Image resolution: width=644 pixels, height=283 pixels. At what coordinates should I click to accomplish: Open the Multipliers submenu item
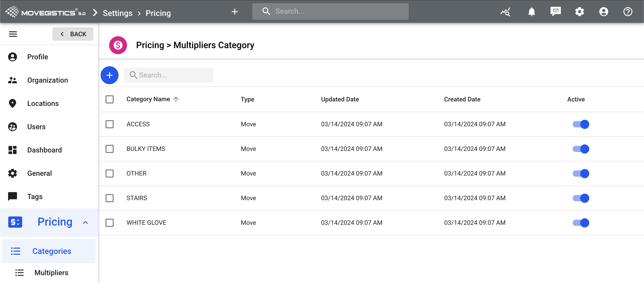51,272
